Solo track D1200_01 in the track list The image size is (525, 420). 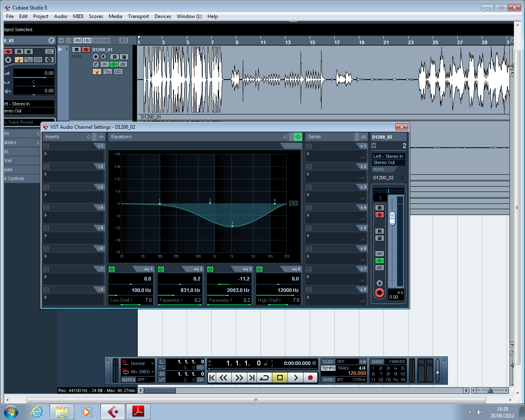pyautogui.click(x=86, y=50)
